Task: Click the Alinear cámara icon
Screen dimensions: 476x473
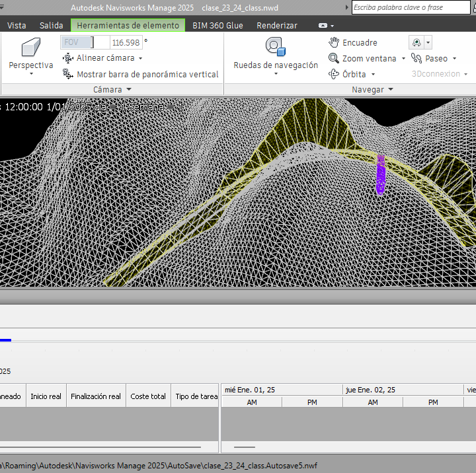Action: (x=67, y=58)
